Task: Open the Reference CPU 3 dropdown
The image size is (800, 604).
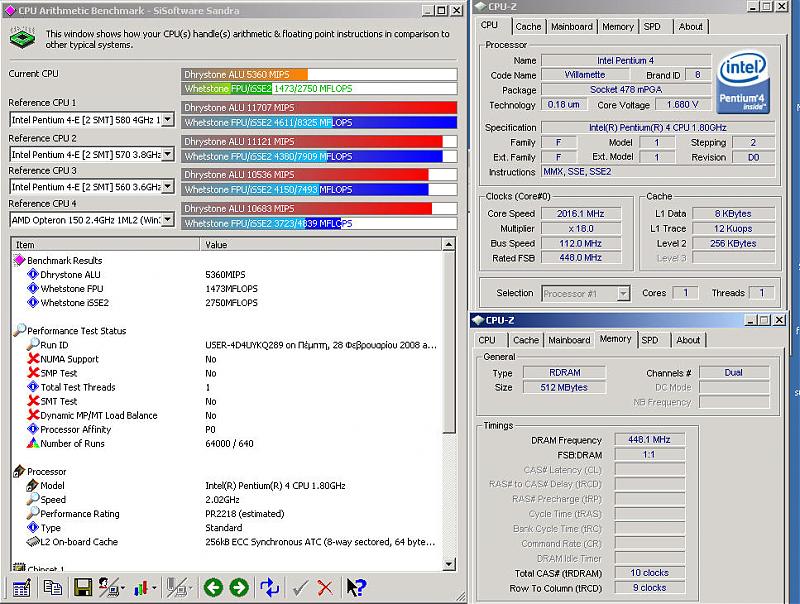Action: [168, 187]
